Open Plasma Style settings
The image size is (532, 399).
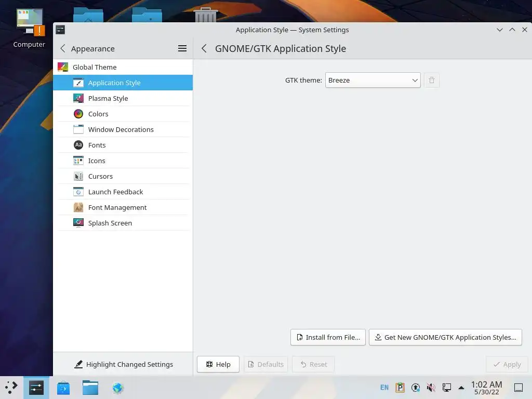coord(123,98)
